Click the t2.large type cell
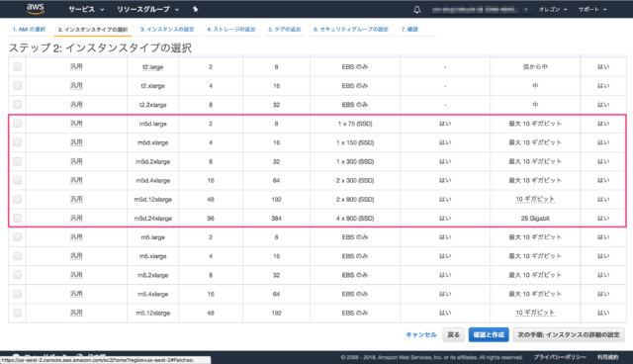 tap(152, 67)
